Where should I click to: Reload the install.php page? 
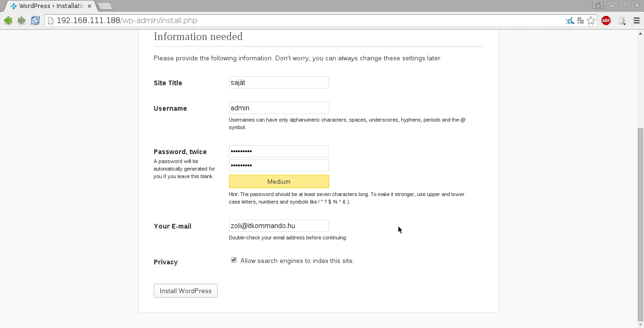(35, 21)
